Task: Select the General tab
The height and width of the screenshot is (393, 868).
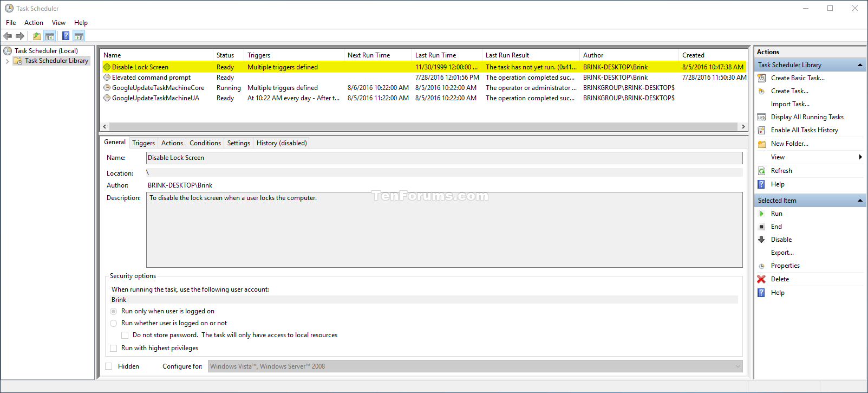Action: (x=115, y=142)
